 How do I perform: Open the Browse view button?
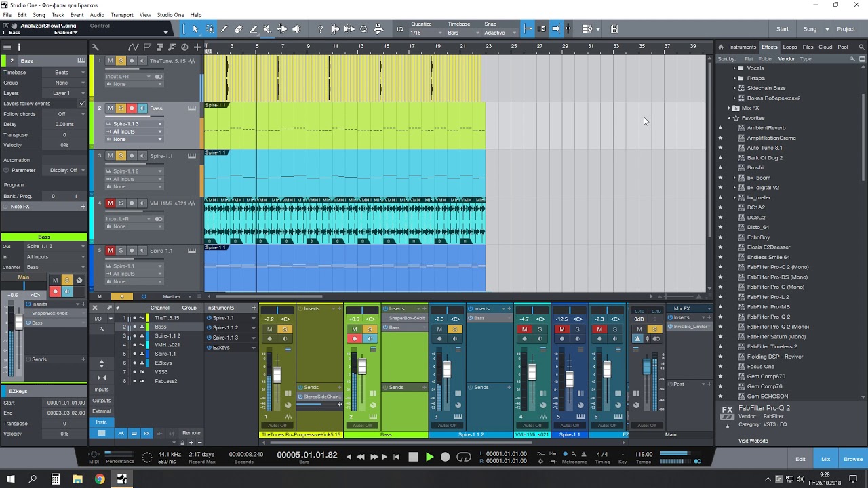tap(853, 459)
